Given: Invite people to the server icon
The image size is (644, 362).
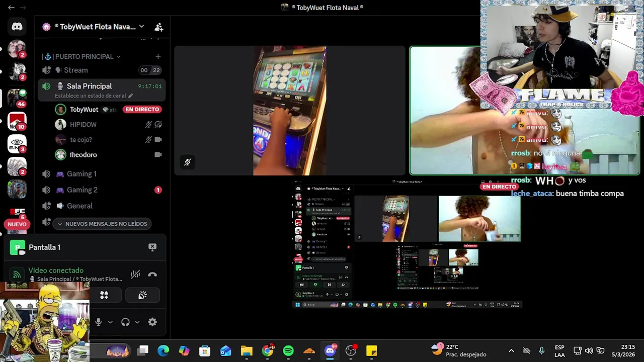Looking at the screenshot, I should coord(158,27).
